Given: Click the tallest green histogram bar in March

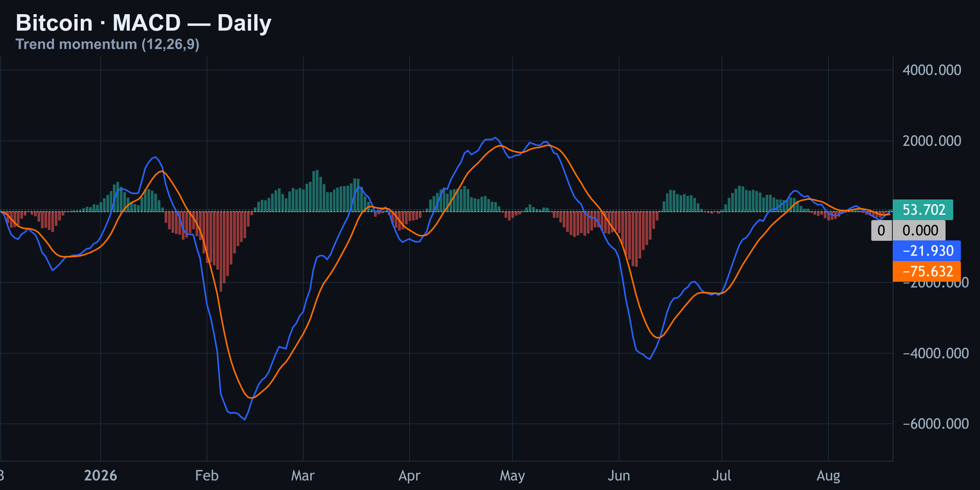Looking at the screenshot, I should [x=317, y=191].
